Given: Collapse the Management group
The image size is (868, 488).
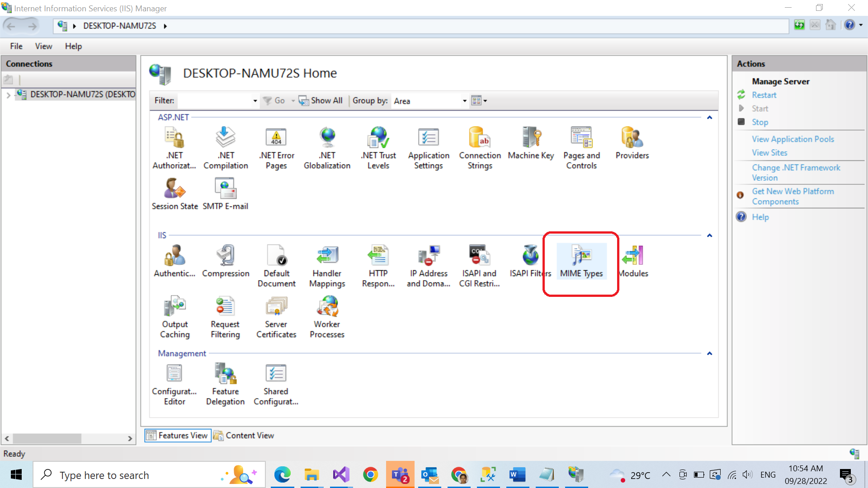Looking at the screenshot, I should [x=710, y=353].
